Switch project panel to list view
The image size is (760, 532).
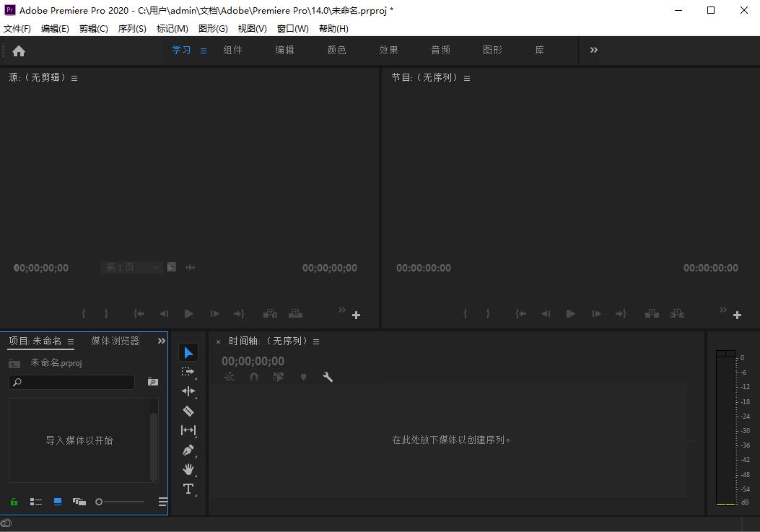35,502
